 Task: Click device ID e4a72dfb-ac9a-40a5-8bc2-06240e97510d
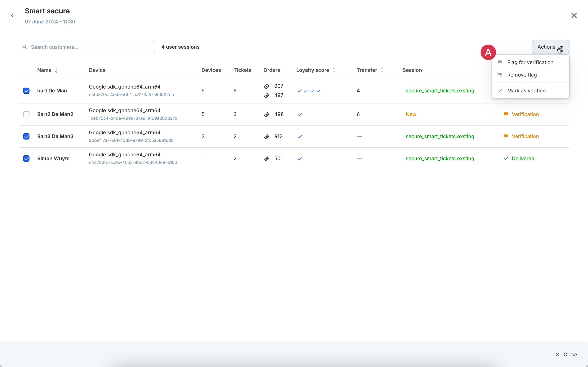click(133, 162)
